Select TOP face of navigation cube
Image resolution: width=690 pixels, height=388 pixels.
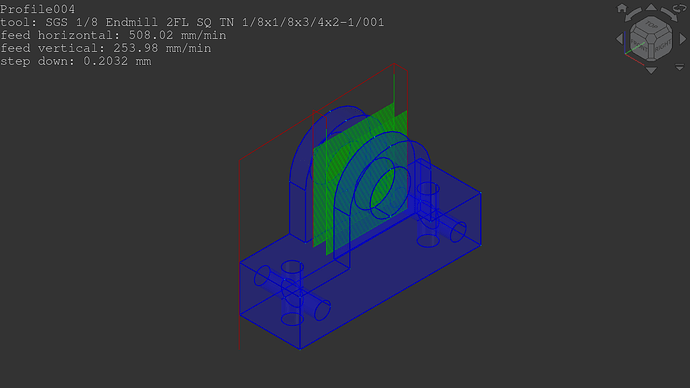click(651, 25)
